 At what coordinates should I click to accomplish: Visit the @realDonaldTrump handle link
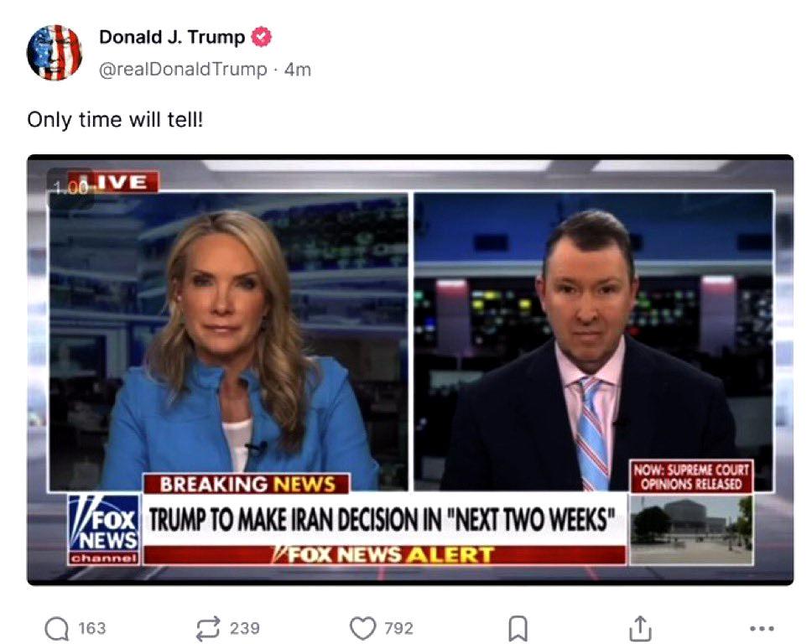coord(183,69)
